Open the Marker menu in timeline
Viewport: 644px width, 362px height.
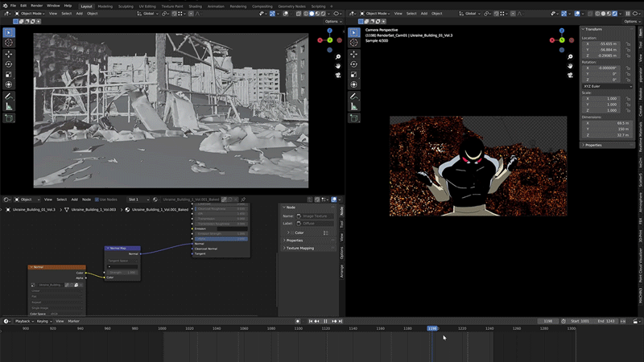tap(73, 321)
